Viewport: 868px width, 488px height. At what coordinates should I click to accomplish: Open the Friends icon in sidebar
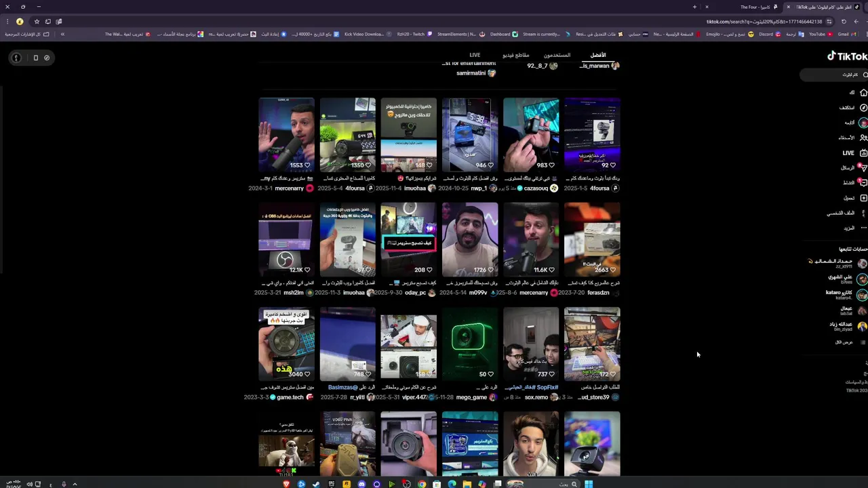[863, 138]
